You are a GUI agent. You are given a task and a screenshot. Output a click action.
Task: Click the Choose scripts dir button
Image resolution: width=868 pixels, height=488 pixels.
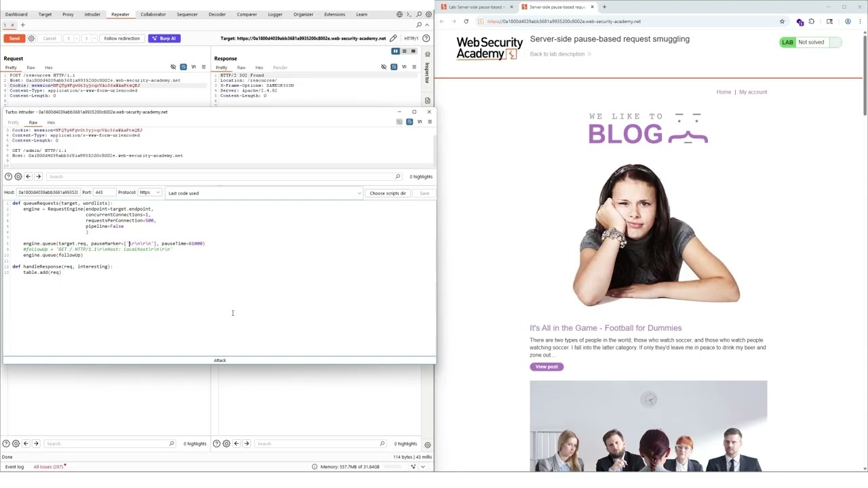387,193
